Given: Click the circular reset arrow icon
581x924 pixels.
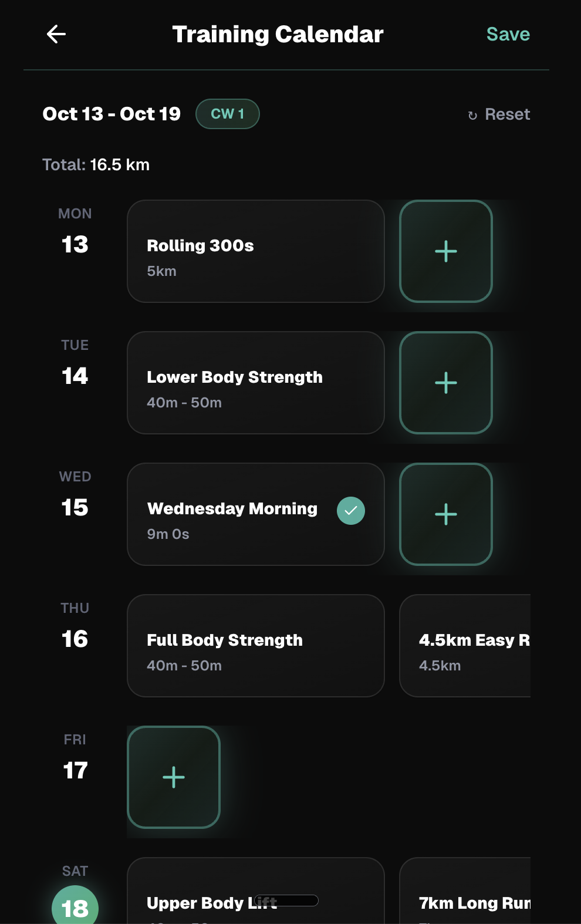Looking at the screenshot, I should (472, 115).
